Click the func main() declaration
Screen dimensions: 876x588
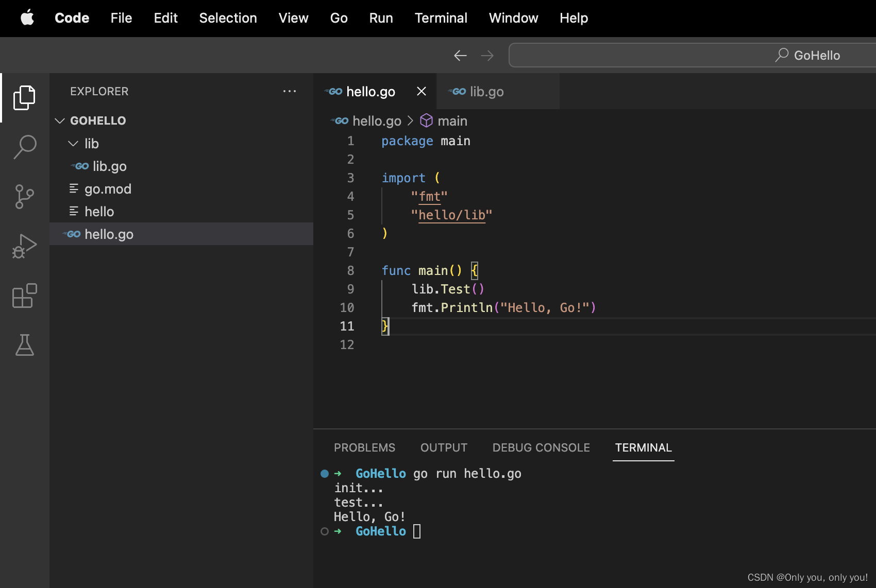point(430,270)
